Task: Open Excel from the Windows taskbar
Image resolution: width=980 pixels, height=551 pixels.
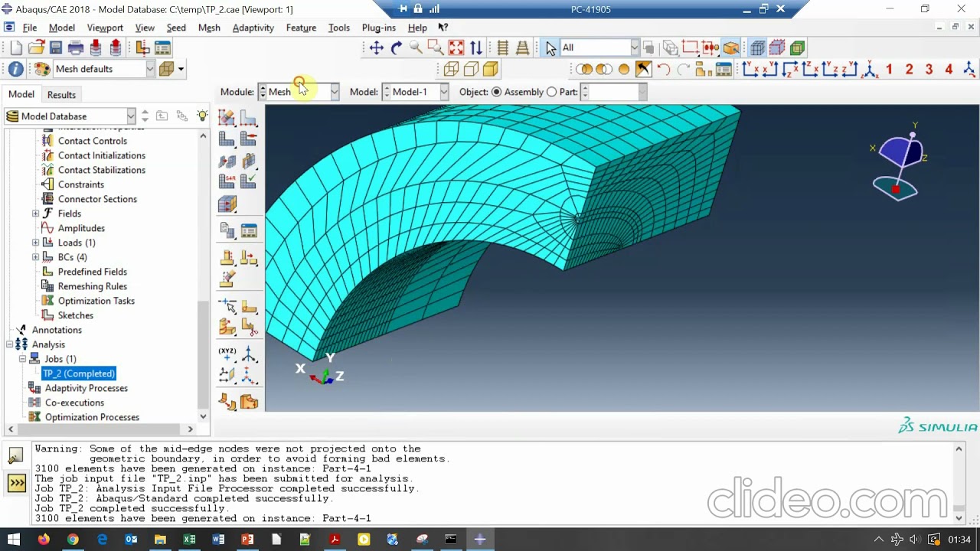Action: coord(189,540)
